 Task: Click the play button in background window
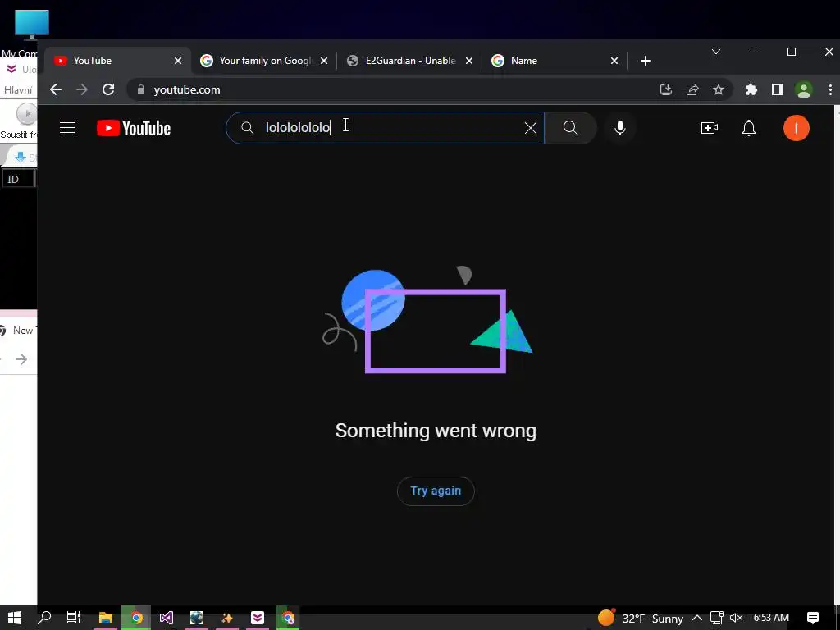pos(26,113)
